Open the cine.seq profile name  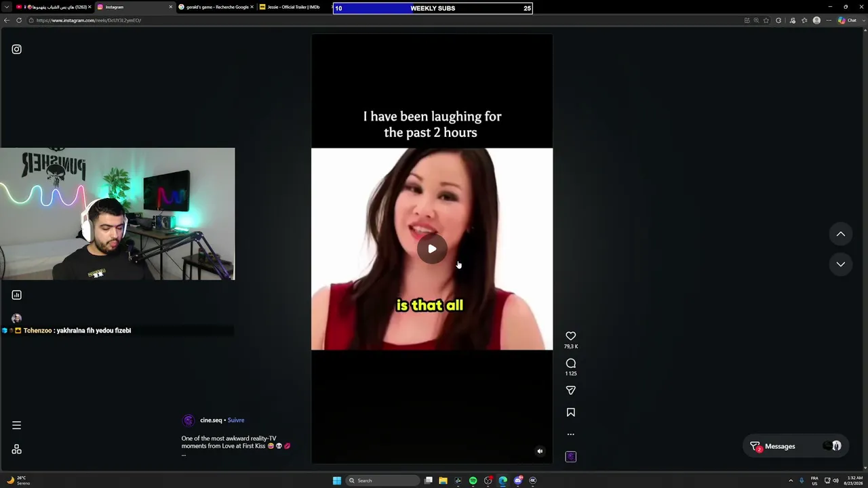[x=211, y=420]
